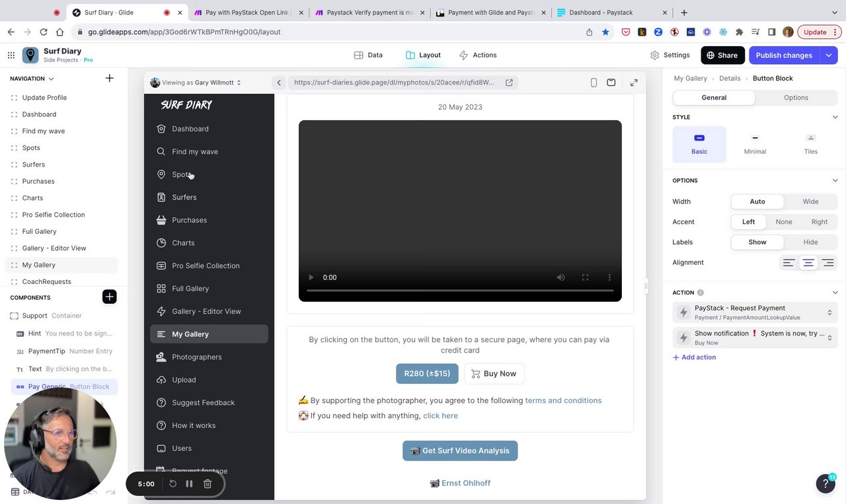The image size is (846, 504).
Task: Collapse the OPTIONS section
Action: click(x=835, y=180)
